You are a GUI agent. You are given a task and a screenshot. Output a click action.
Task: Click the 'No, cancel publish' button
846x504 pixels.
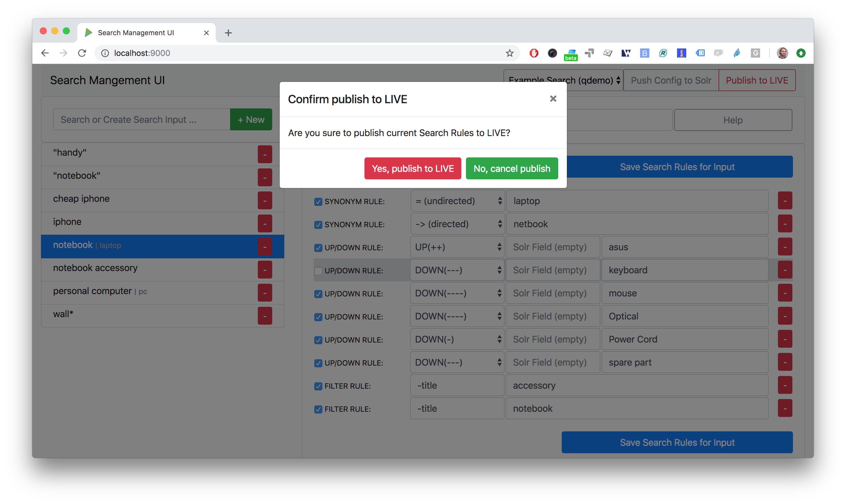click(512, 169)
